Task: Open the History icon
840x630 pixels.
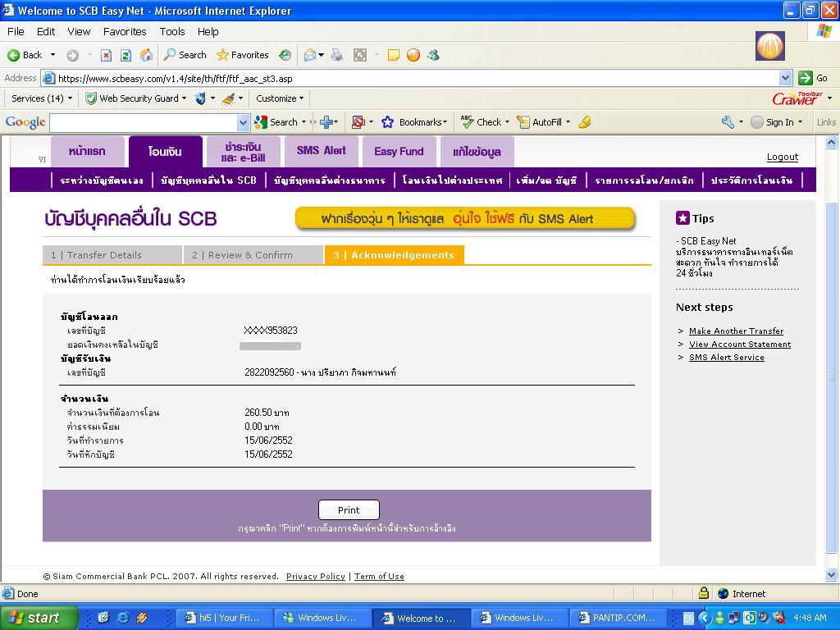Action: [285, 55]
